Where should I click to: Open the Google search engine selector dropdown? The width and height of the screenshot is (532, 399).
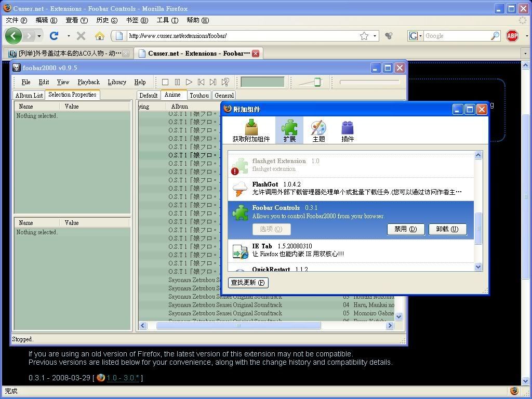[415, 36]
